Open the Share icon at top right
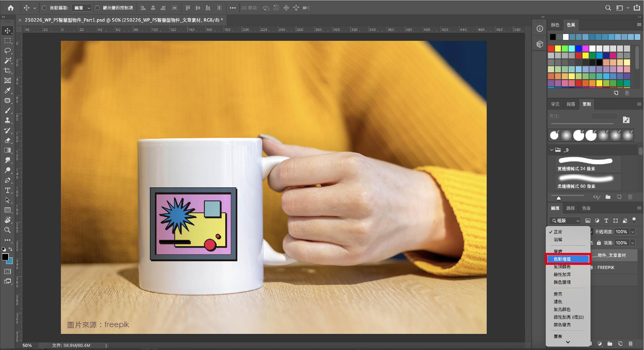The image size is (644, 350). (x=637, y=8)
